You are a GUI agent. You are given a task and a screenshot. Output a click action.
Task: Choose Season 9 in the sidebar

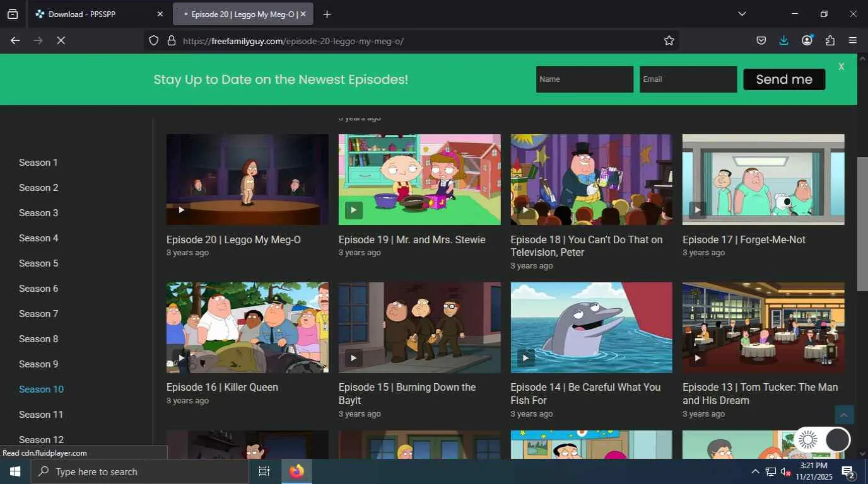38,364
